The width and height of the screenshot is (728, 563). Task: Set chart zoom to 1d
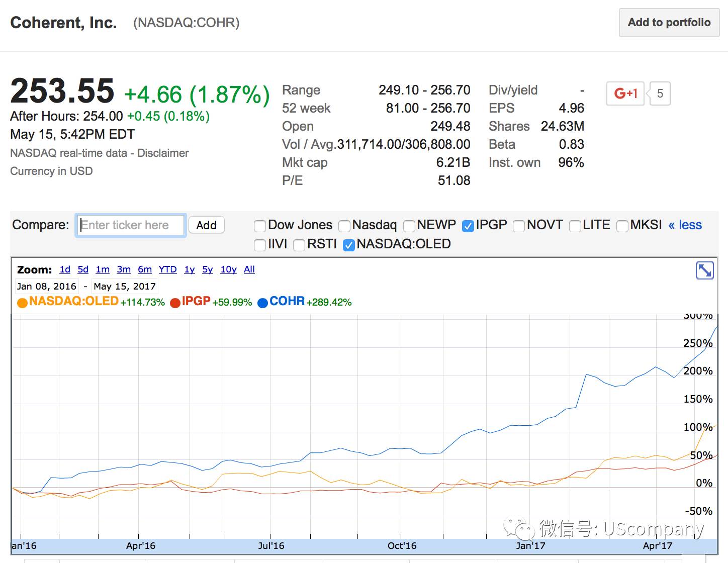pyautogui.click(x=65, y=269)
